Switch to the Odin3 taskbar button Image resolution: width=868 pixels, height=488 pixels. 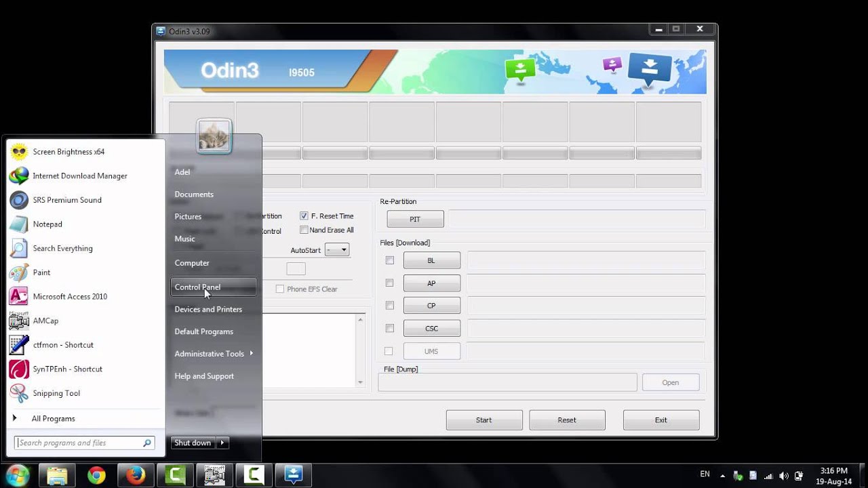coord(293,475)
